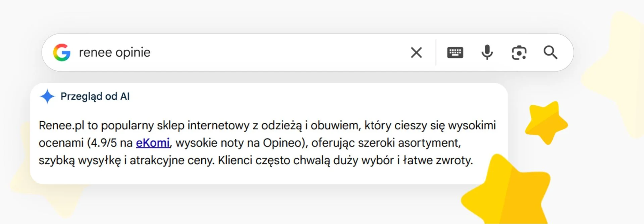Submit search with magnifying glass icon
The height and width of the screenshot is (224, 644).
550,52
